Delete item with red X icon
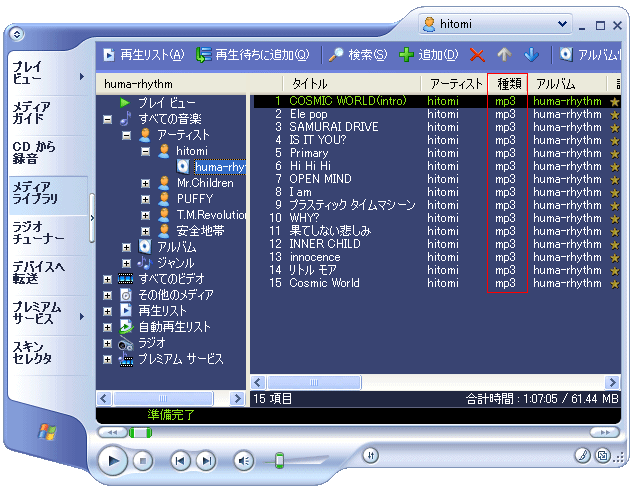 477,55
